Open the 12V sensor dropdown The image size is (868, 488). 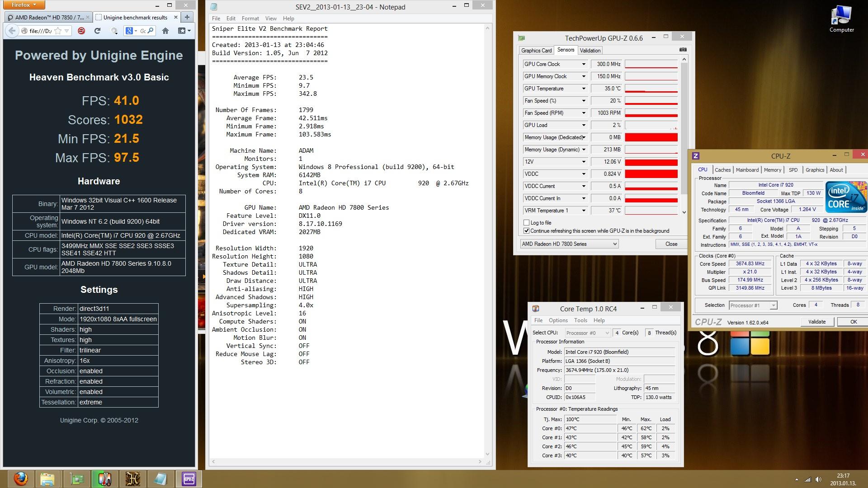584,162
